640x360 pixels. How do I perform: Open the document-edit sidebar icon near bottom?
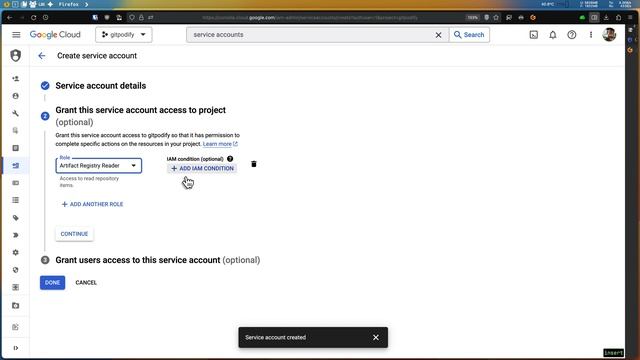16,327
